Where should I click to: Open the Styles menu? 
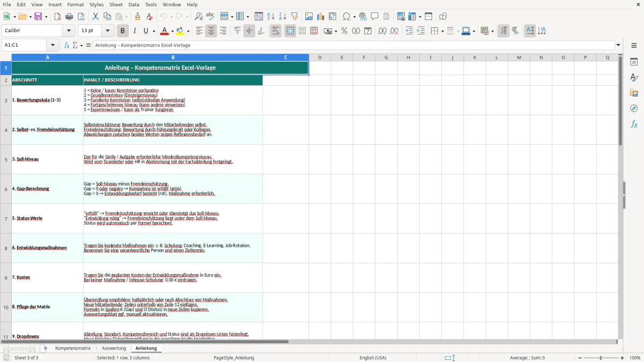pyautogui.click(x=97, y=4)
